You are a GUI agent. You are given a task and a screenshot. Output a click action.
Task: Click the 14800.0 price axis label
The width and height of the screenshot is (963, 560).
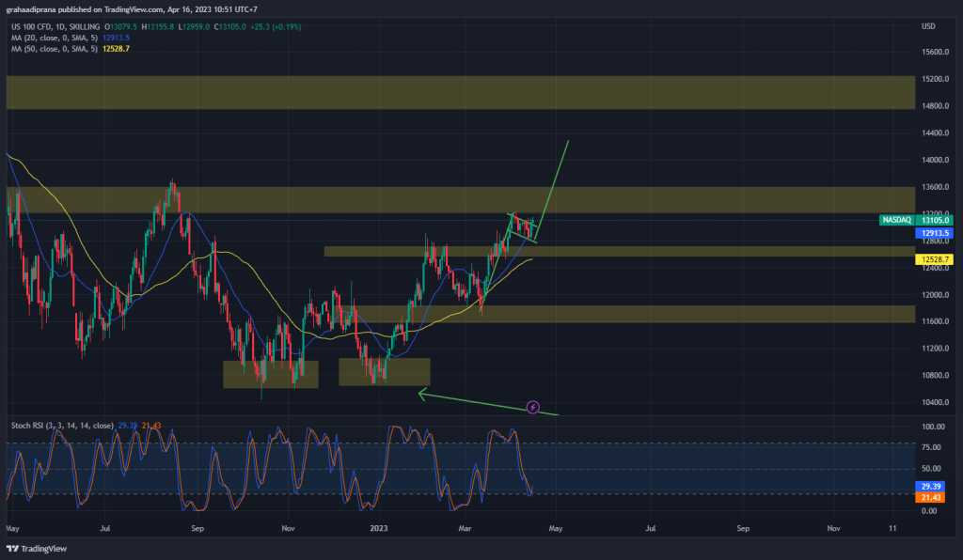936,106
